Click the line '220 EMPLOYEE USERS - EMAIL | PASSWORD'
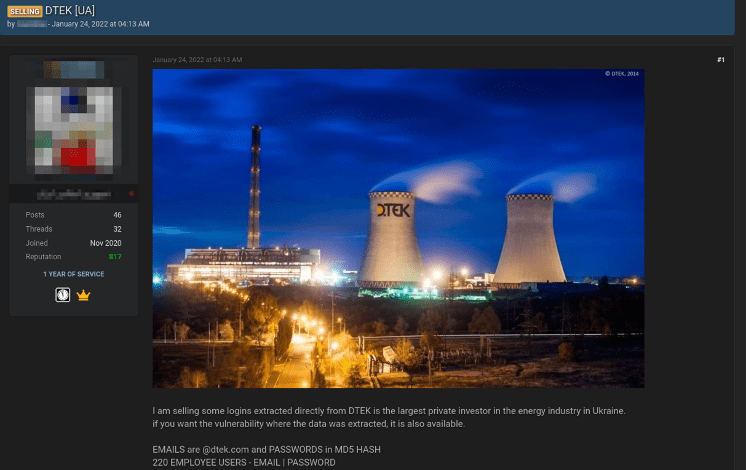The height and width of the screenshot is (470, 747). 244,462
